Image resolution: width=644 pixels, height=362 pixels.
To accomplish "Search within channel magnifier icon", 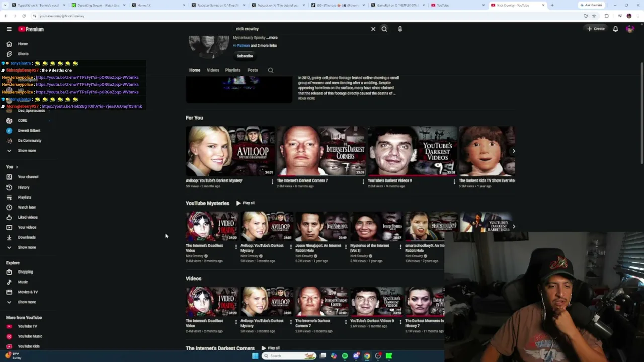I will coord(271,70).
